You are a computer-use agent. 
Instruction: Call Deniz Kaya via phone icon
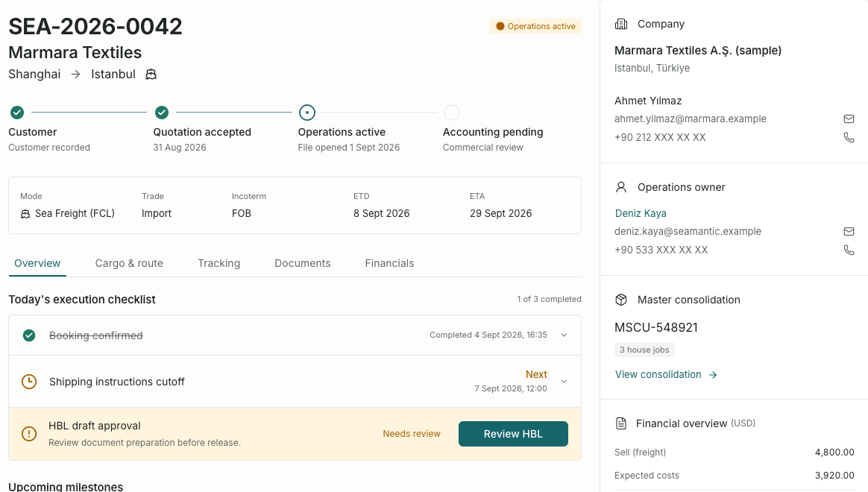(x=849, y=250)
